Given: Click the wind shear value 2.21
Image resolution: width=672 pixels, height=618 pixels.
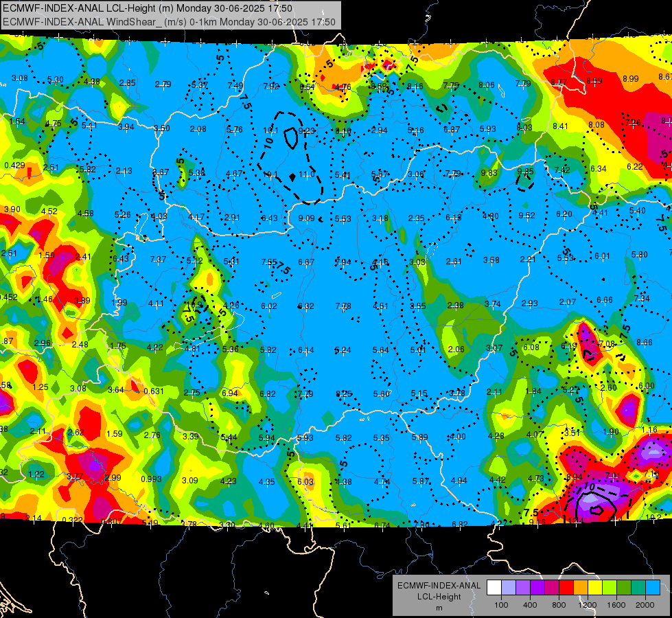Looking at the screenshot, I should [x=528, y=259].
